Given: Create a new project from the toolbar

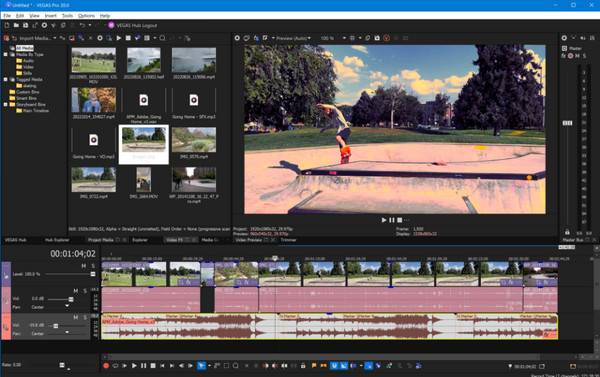Looking at the screenshot, I should tap(7, 26).
